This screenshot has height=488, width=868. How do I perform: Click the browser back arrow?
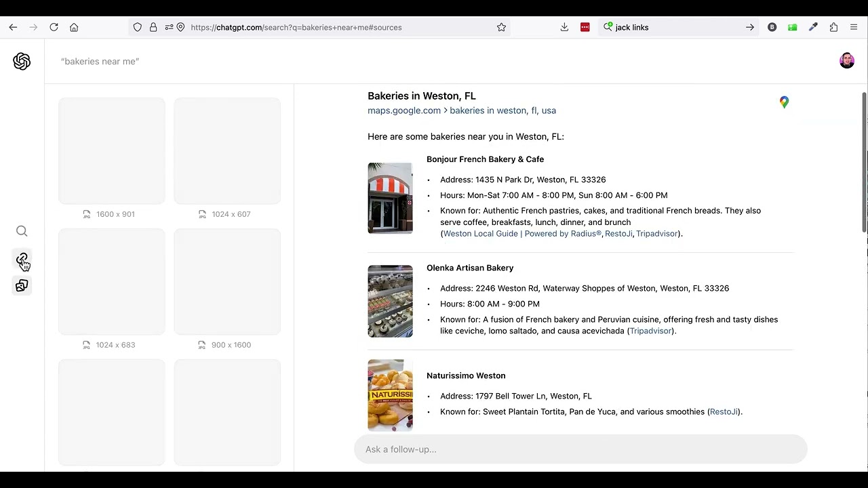pyautogui.click(x=13, y=27)
